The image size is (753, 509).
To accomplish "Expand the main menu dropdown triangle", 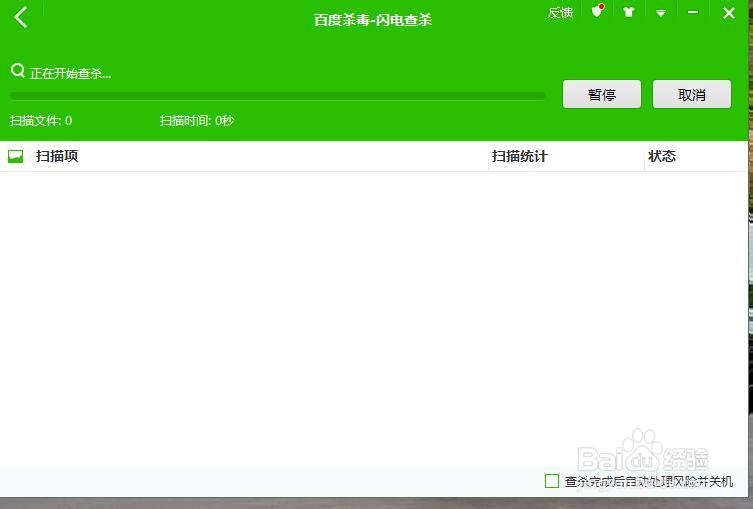I will 661,13.
